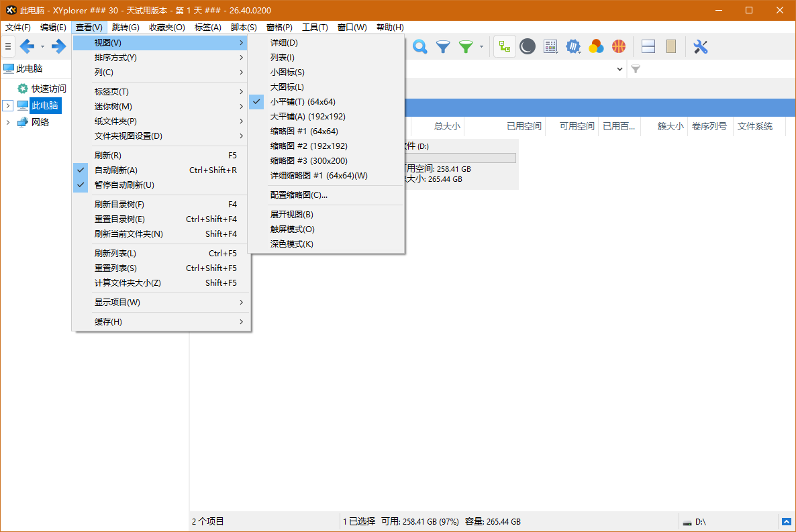Image resolution: width=796 pixels, height=532 pixels.
Task: Click '2 个项目' in the status bar
Action: pyautogui.click(x=207, y=521)
